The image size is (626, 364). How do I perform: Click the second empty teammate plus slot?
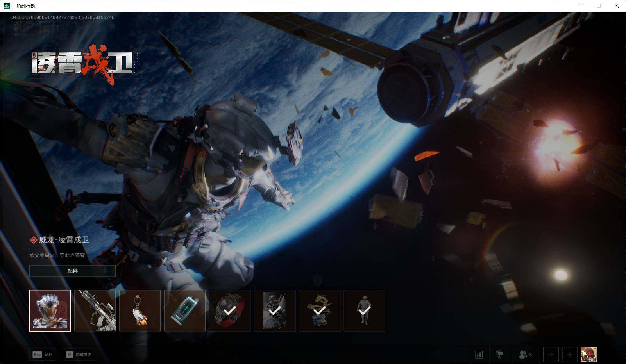coord(570,355)
